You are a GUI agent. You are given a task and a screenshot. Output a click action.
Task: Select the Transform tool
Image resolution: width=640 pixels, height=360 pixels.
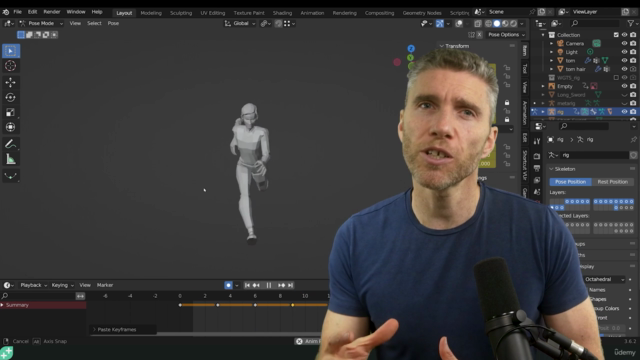tap(11, 127)
